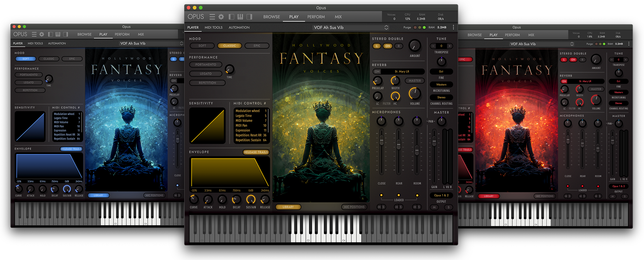Switch to the MIDI TOOLS tab
Viewport: 644px width, 260px height.
pyautogui.click(x=213, y=27)
